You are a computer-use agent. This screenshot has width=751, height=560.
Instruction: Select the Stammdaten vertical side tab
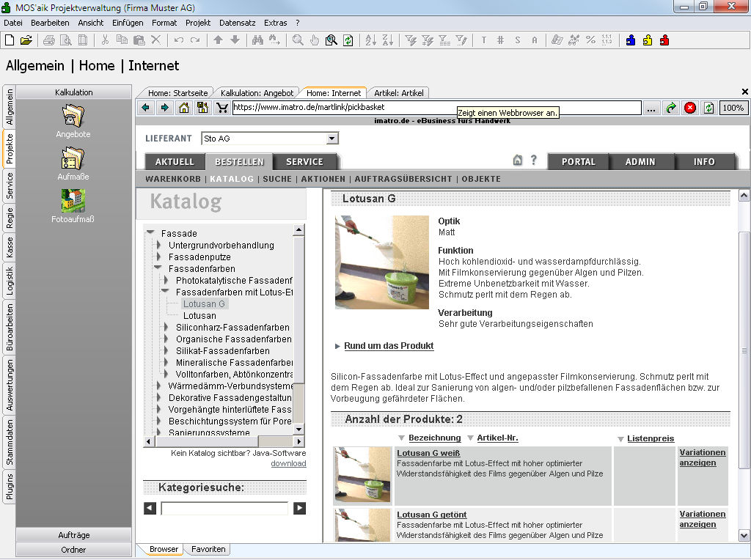point(9,442)
